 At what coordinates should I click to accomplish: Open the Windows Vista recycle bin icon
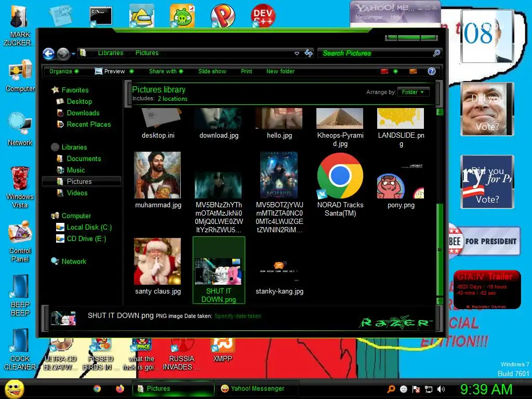click(20, 187)
